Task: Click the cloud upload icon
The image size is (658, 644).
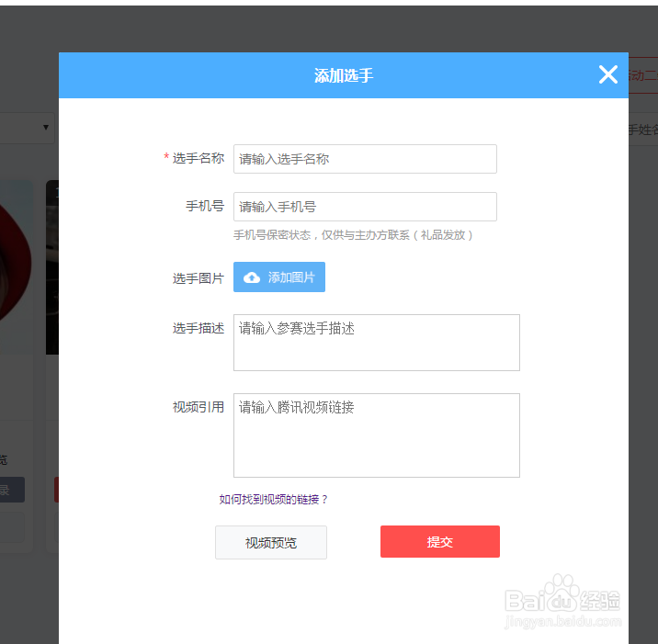Action: click(x=252, y=277)
